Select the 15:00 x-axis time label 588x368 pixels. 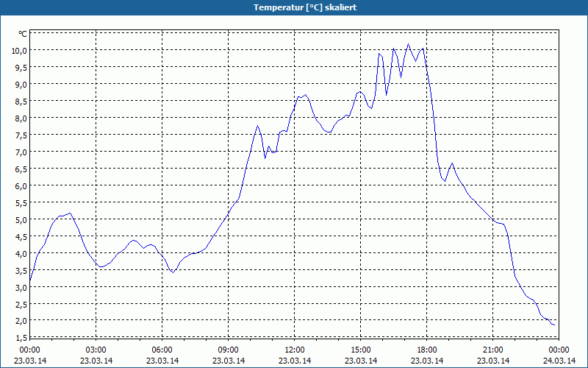tap(361, 350)
